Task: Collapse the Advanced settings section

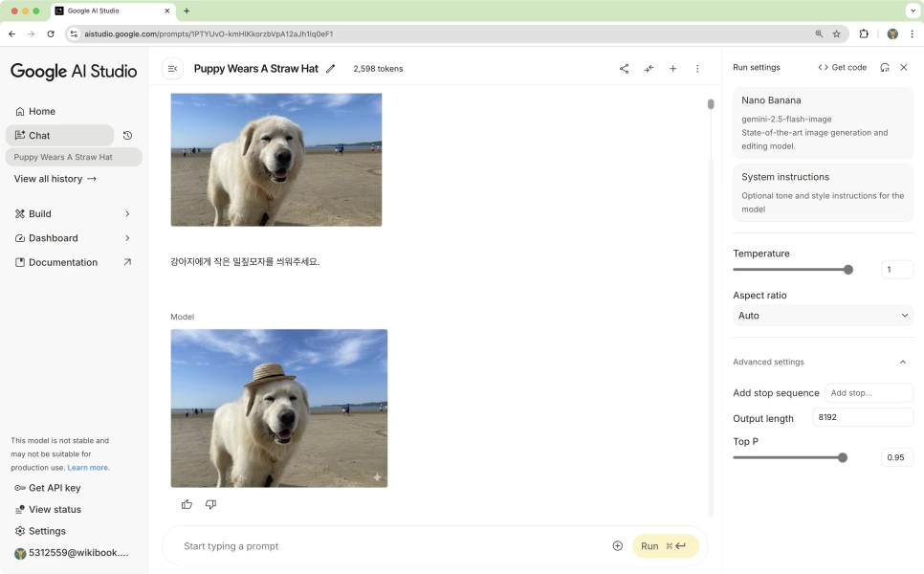Action: point(903,363)
